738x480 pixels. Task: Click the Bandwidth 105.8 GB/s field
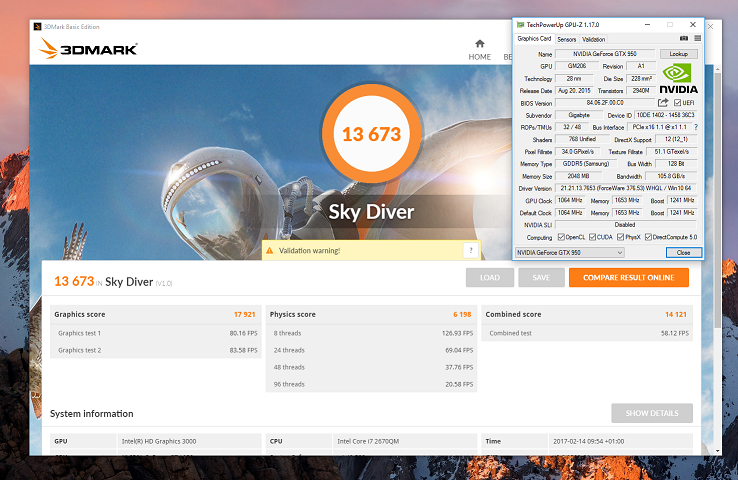(x=671, y=176)
